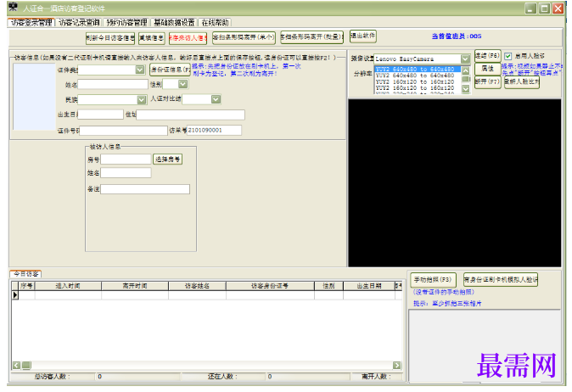
Task: Click the 退出软件 exit button
Action: pos(362,36)
